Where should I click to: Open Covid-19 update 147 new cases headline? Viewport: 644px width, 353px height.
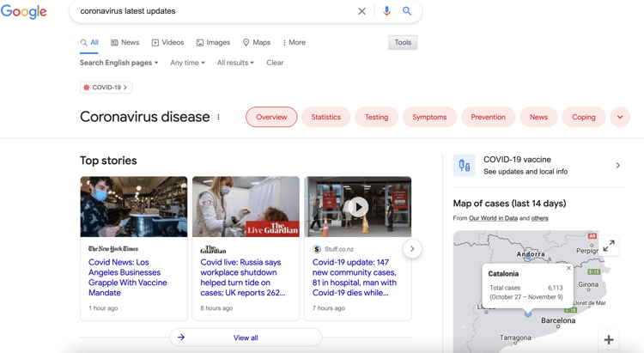pyautogui.click(x=355, y=277)
